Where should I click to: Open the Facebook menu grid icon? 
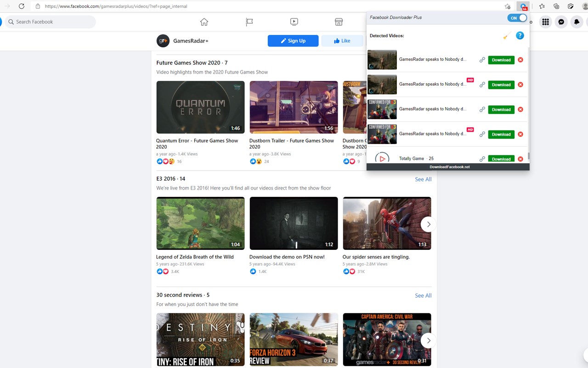point(545,22)
